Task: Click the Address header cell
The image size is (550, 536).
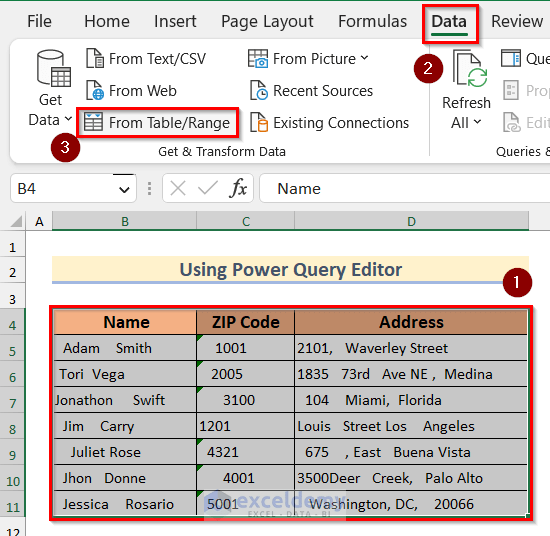Action: (x=411, y=322)
